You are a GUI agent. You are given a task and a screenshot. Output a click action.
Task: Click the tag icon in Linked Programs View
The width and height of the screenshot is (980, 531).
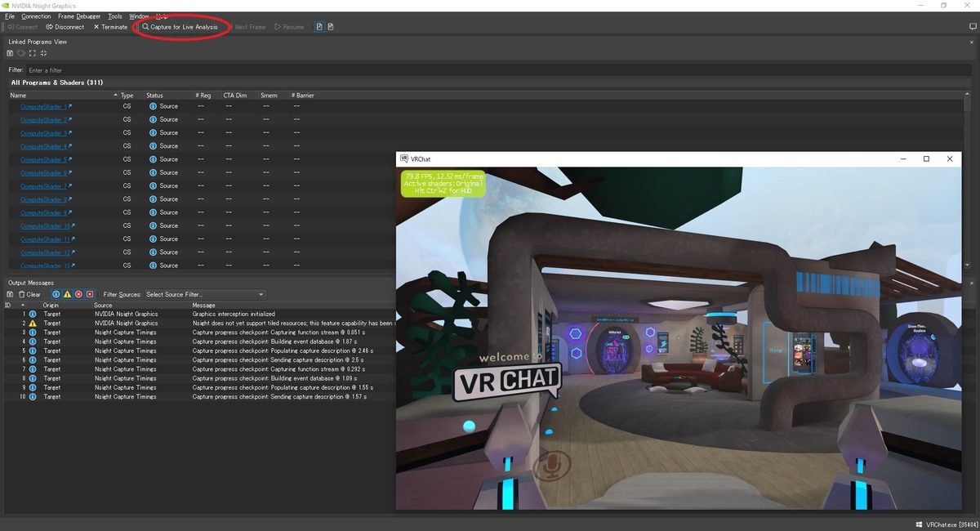click(x=21, y=53)
